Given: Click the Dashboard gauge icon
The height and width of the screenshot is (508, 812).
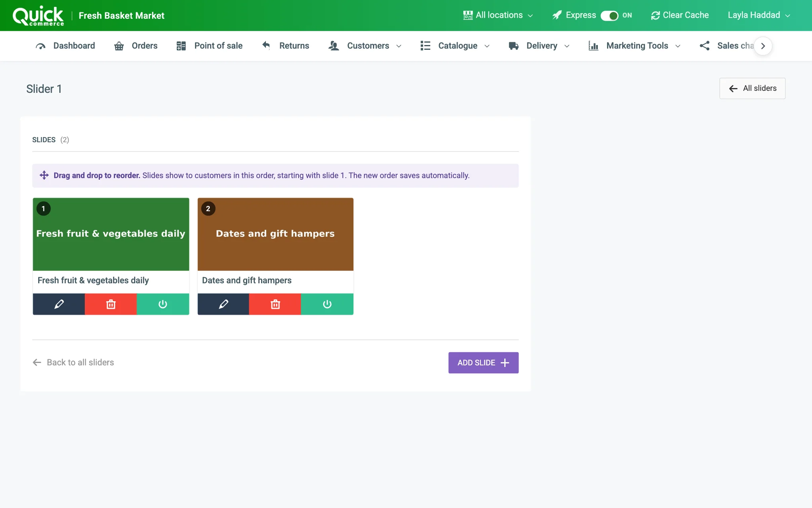Looking at the screenshot, I should coord(41,46).
